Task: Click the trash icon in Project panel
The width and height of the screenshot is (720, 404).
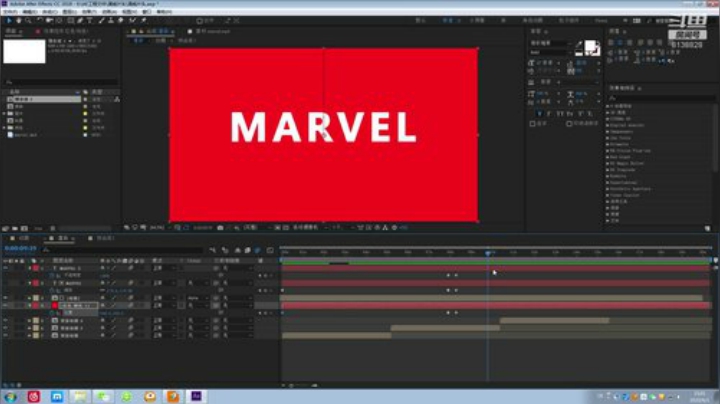Action: pos(53,228)
